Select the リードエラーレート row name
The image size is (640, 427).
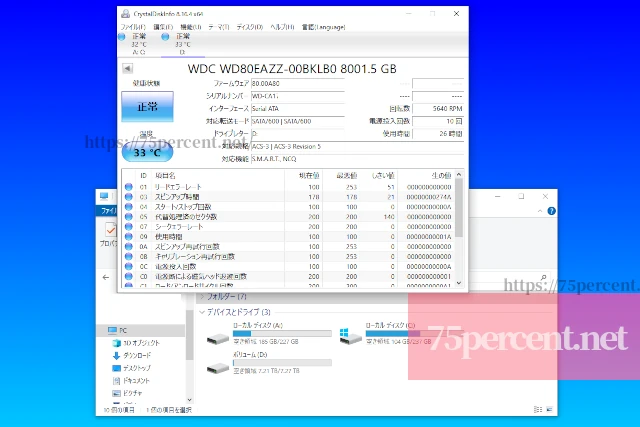click(x=178, y=187)
